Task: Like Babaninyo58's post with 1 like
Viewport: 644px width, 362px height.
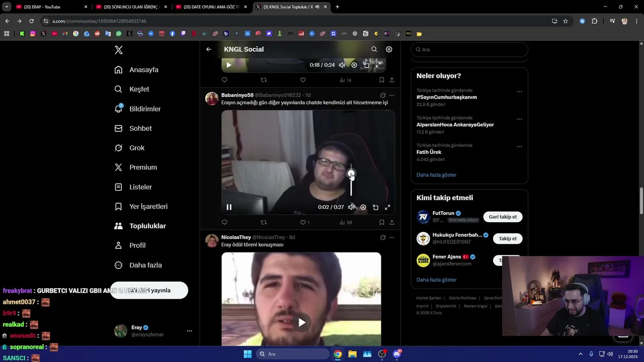Action: pyautogui.click(x=305, y=222)
